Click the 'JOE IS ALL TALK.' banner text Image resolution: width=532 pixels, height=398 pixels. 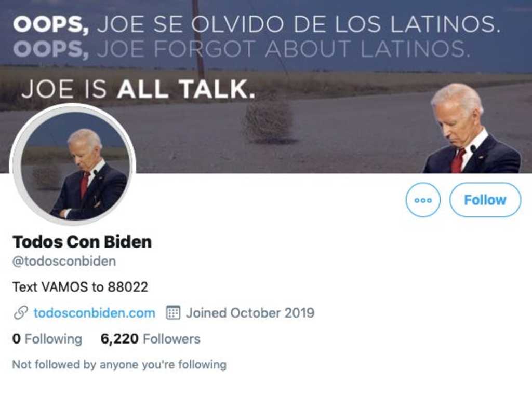coord(138,89)
